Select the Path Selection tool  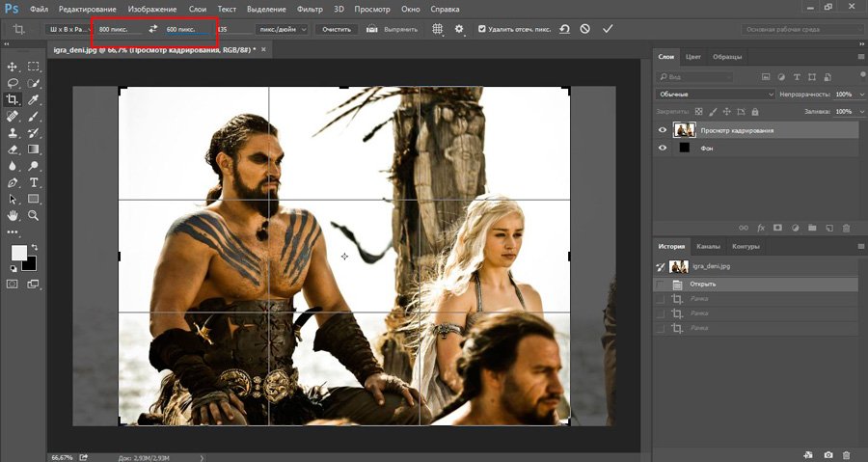pyautogui.click(x=13, y=200)
